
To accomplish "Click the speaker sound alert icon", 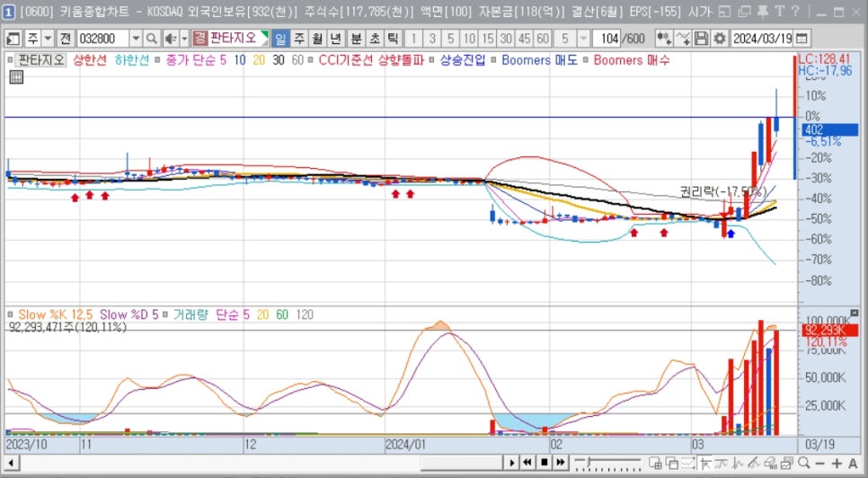I will (170, 38).
